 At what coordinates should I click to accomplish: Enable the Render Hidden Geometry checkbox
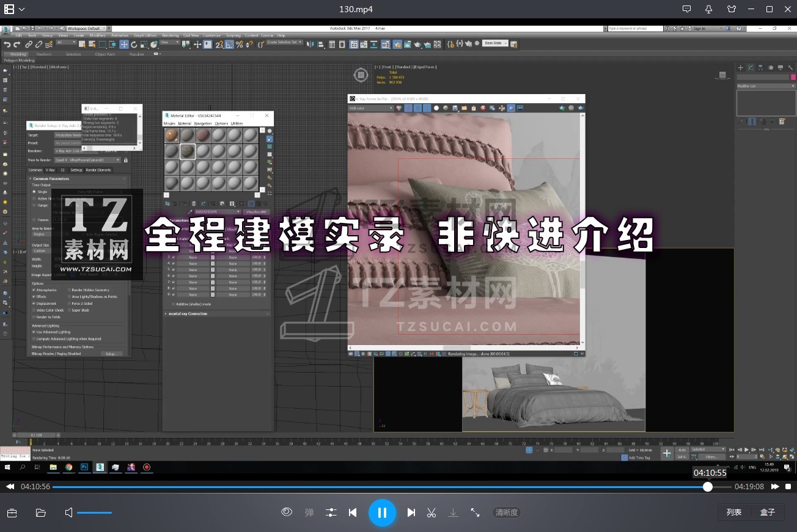click(69, 290)
